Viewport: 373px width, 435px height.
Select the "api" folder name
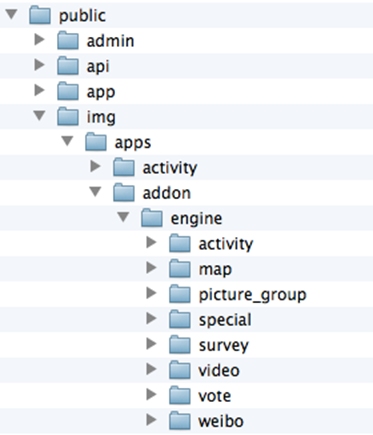pos(98,67)
